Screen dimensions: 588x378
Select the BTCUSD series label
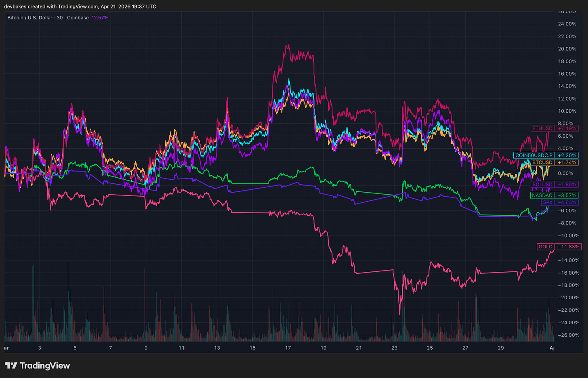click(x=542, y=162)
